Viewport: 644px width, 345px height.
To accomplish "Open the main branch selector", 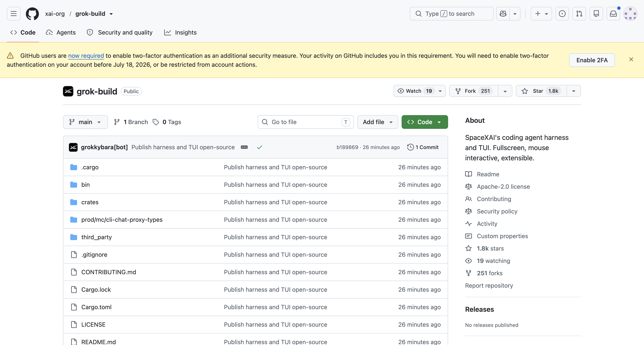I will [x=85, y=122].
